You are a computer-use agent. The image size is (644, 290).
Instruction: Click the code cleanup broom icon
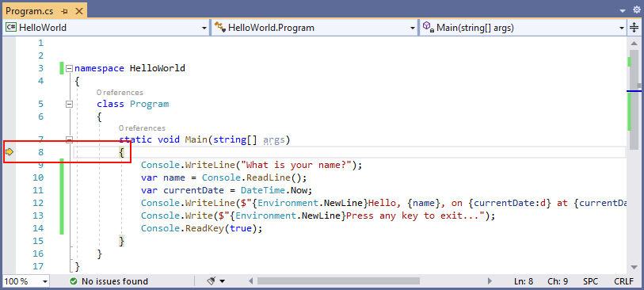click(x=211, y=281)
